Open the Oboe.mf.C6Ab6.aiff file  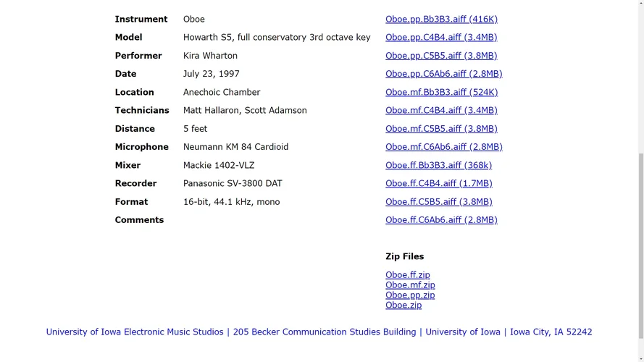coord(443,147)
